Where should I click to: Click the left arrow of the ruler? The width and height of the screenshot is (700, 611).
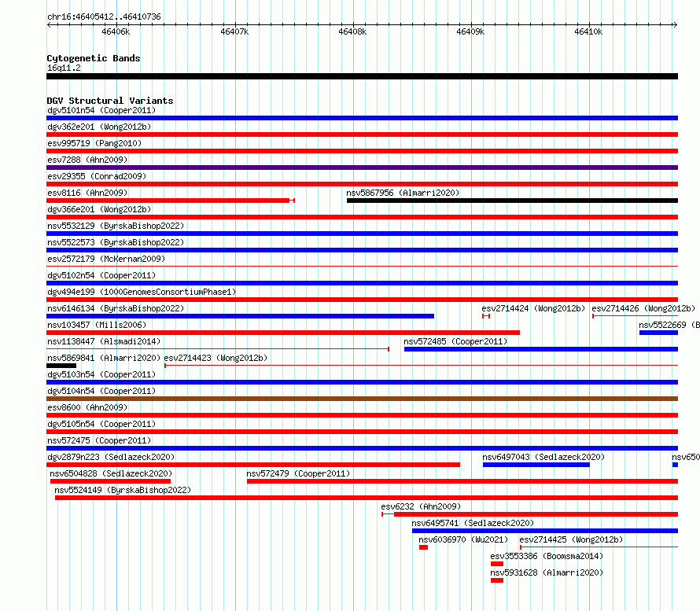(49, 25)
